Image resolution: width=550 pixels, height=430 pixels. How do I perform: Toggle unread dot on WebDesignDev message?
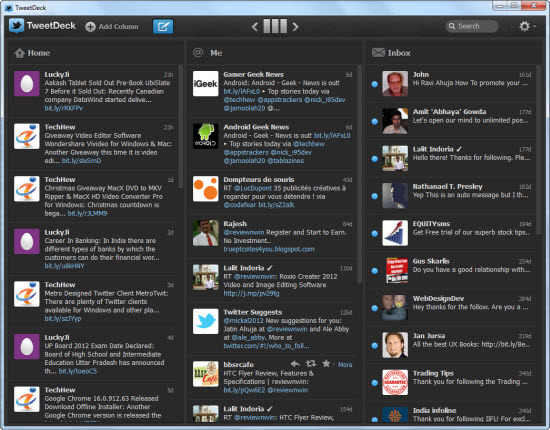tap(375, 308)
